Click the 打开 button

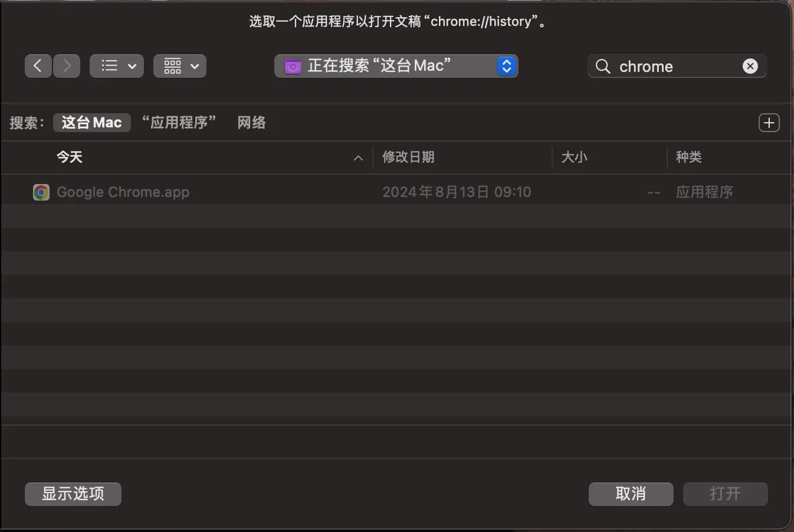725,494
